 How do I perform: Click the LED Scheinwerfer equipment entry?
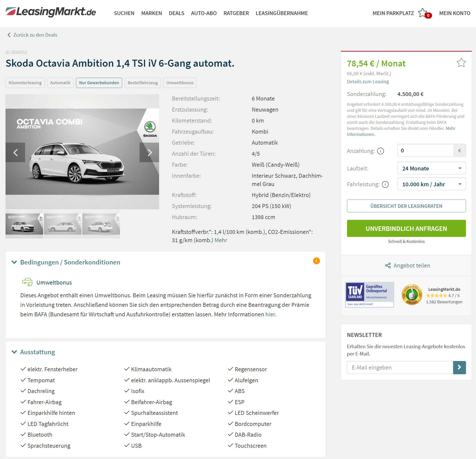click(257, 413)
